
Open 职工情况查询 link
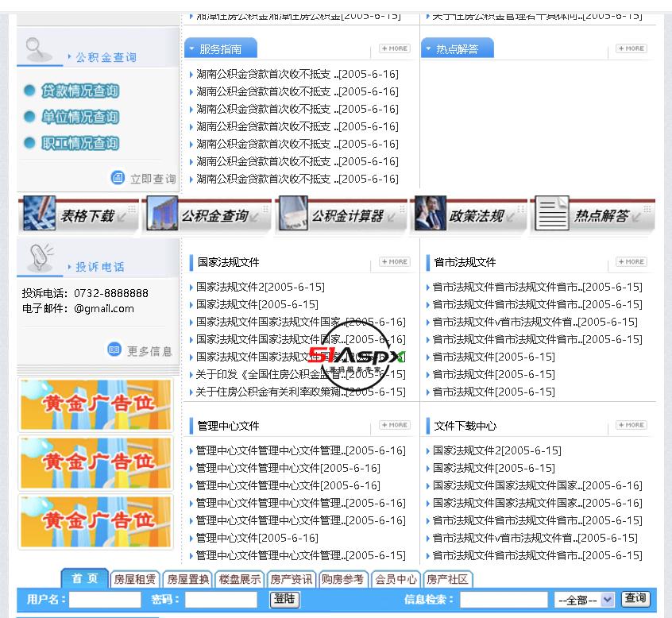coord(80,143)
